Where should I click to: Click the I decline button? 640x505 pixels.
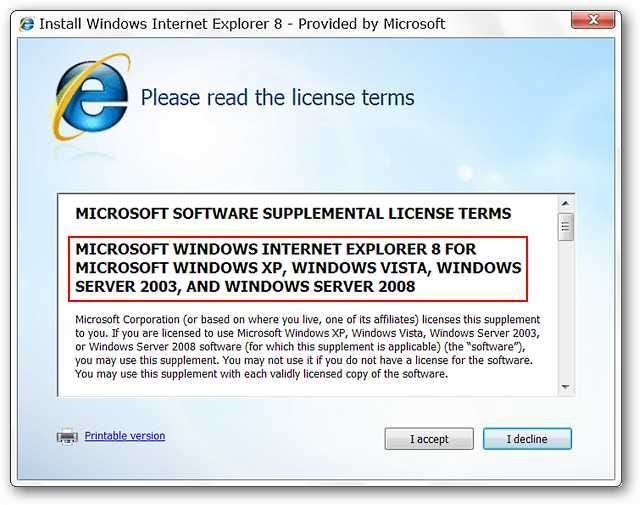(x=527, y=439)
